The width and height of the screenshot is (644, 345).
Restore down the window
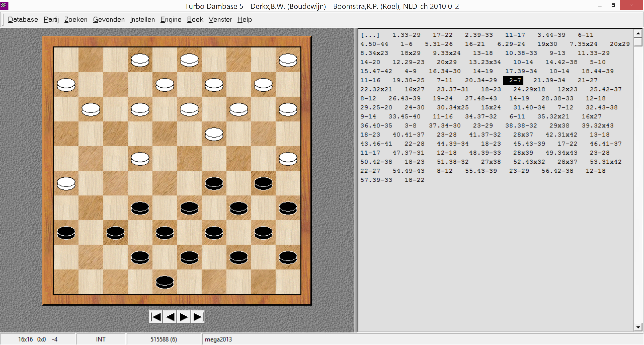click(613, 5)
